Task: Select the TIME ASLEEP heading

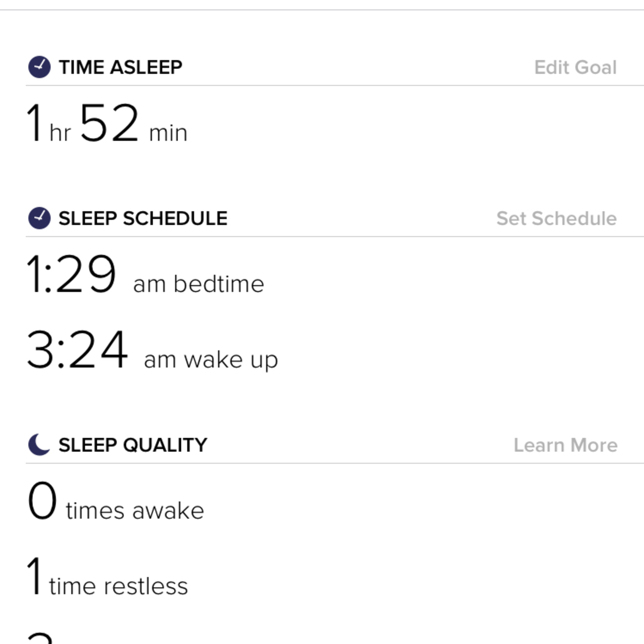Action: click(120, 67)
